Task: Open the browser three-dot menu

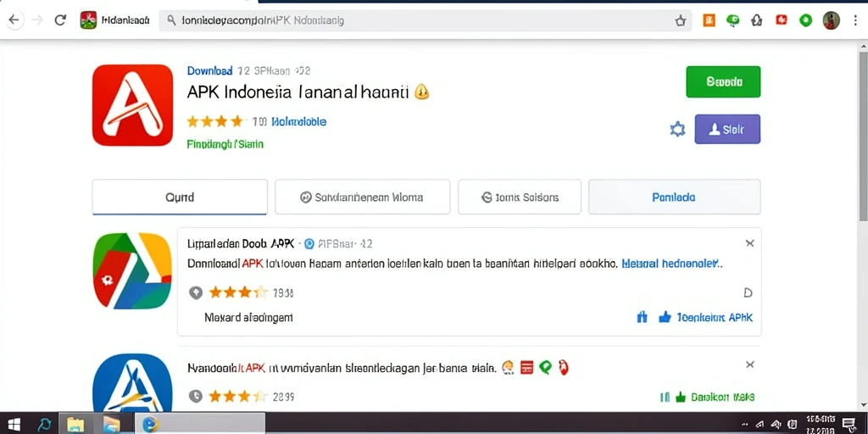Action: point(856,20)
